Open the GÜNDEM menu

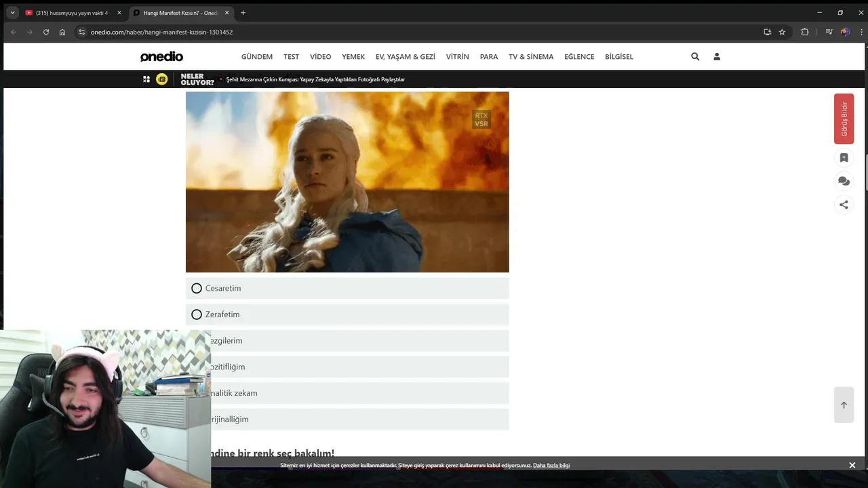pyautogui.click(x=257, y=57)
